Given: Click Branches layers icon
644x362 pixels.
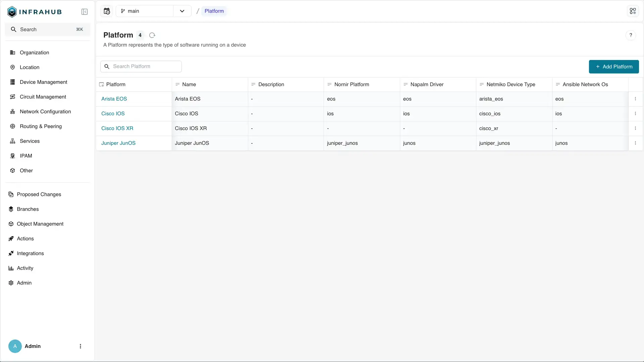Looking at the screenshot, I should coord(11,209).
